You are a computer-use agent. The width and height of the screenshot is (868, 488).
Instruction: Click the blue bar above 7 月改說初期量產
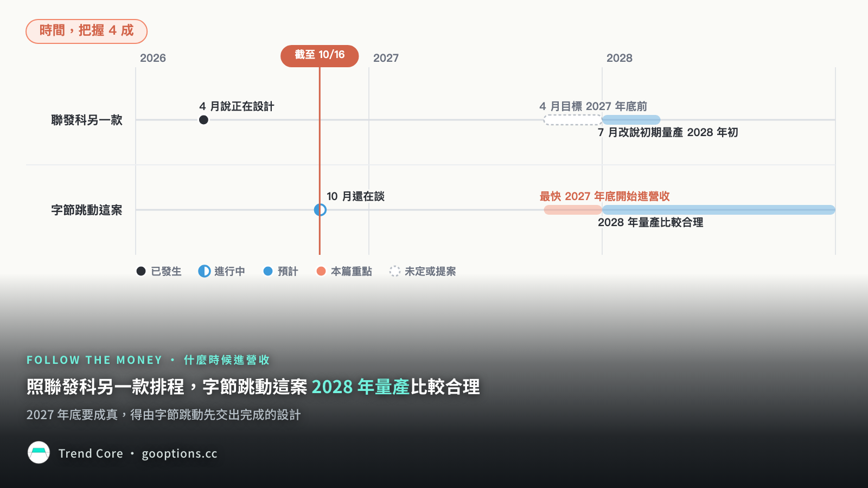coord(631,120)
